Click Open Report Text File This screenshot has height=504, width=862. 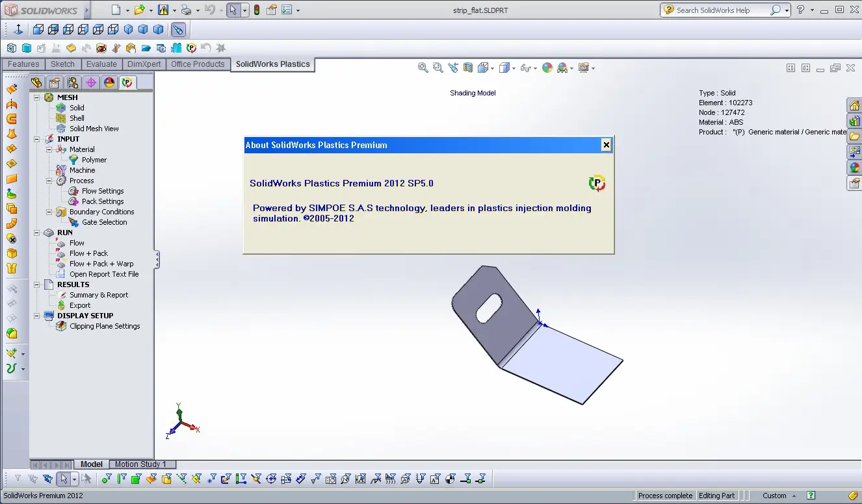click(104, 274)
